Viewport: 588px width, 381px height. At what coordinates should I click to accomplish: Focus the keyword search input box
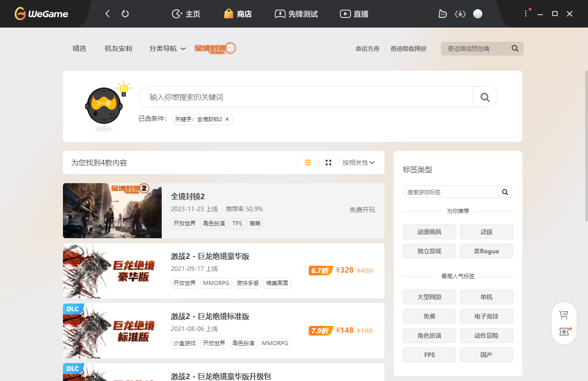tap(305, 97)
